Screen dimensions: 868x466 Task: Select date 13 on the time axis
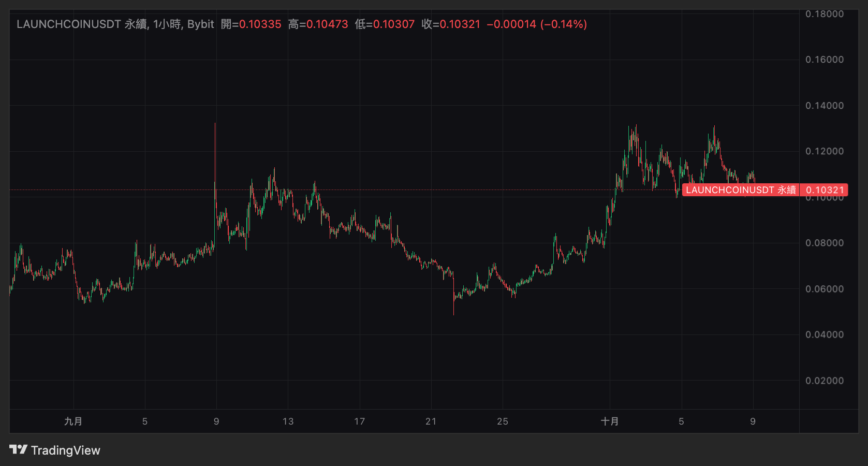[x=288, y=421]
